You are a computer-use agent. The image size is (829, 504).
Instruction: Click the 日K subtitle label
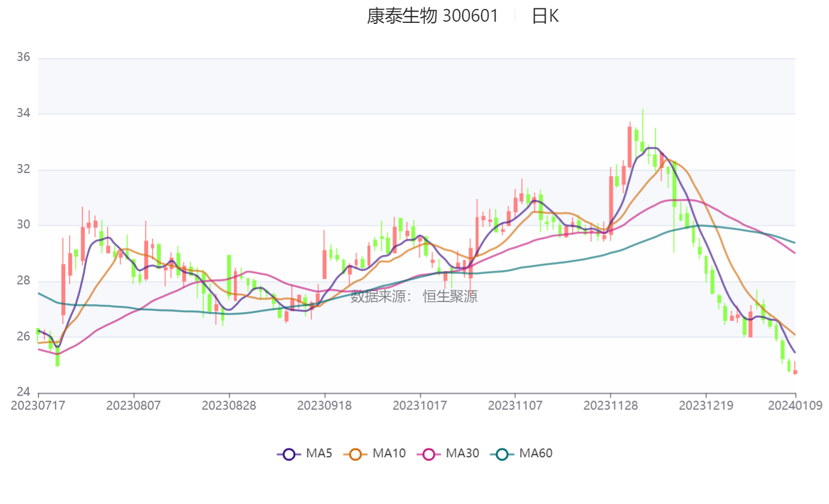pyautogui.click(x=545, y=16)
